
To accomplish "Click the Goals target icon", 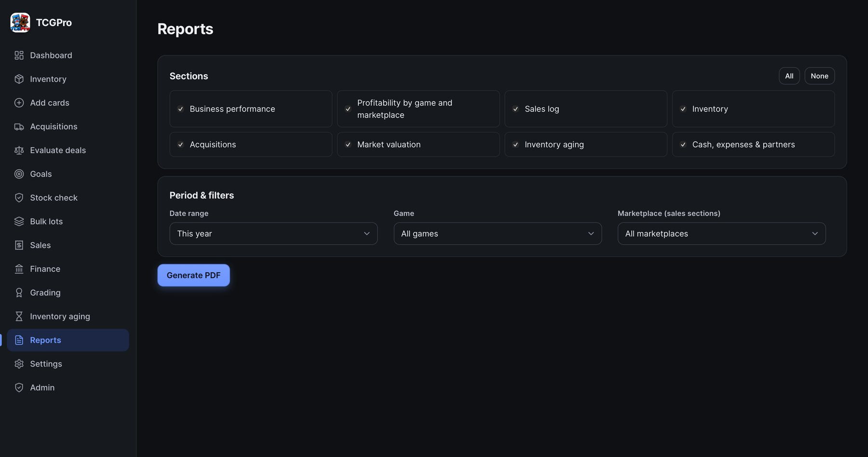I will point(19,174).
